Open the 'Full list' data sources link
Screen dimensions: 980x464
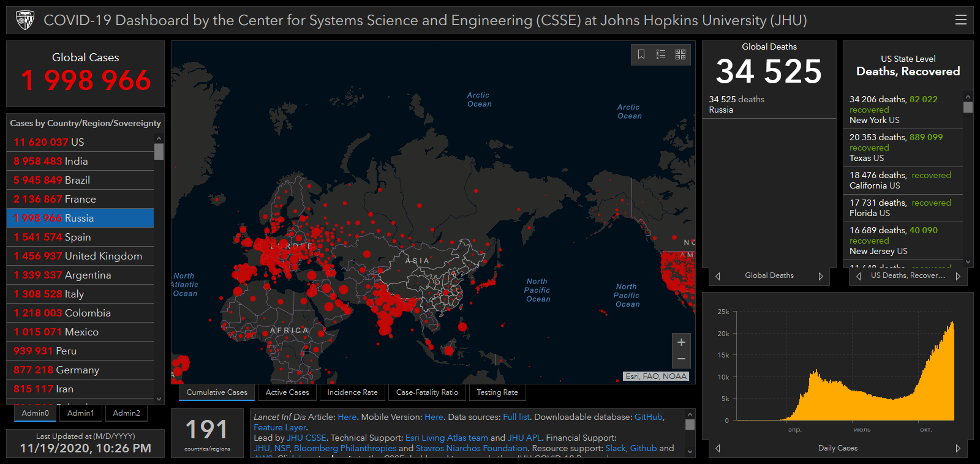click(x=516, y=417)
